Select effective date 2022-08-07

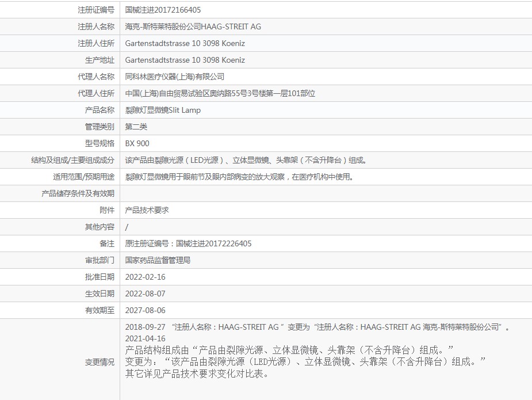click(145, 294)
